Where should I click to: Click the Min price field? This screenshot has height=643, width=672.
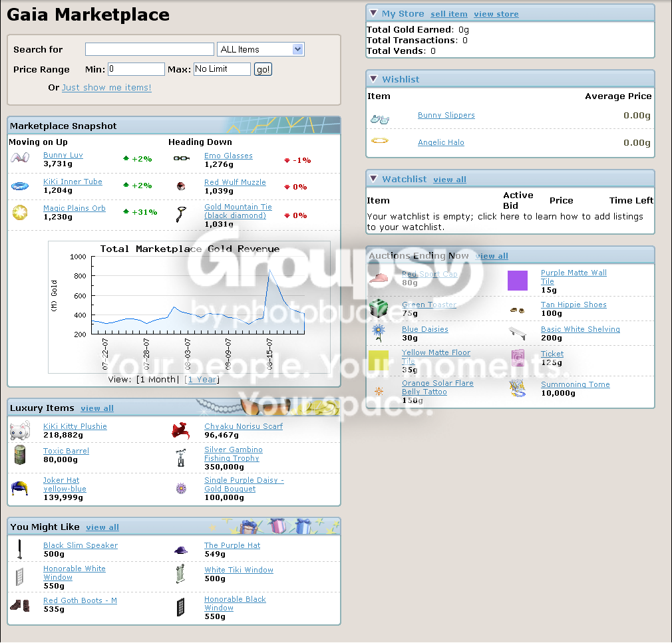136,69
